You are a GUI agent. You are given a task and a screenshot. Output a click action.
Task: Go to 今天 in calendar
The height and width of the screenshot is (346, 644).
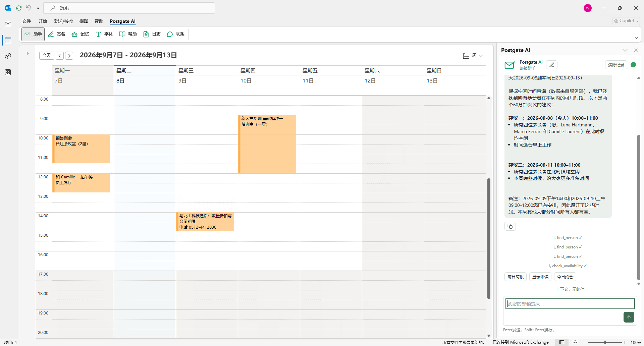point(47,55)
